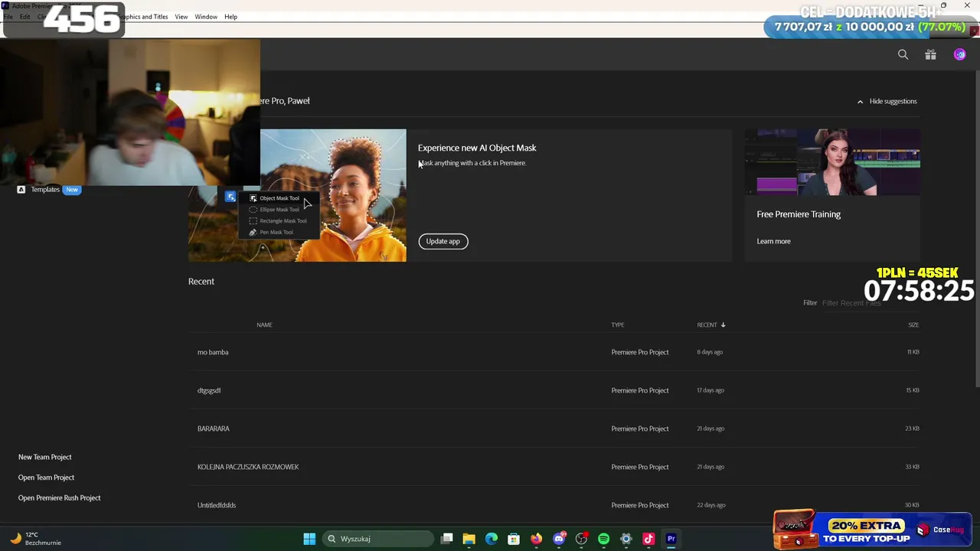
Task: Open the recent project "mo bamba"
Action: 213,352
